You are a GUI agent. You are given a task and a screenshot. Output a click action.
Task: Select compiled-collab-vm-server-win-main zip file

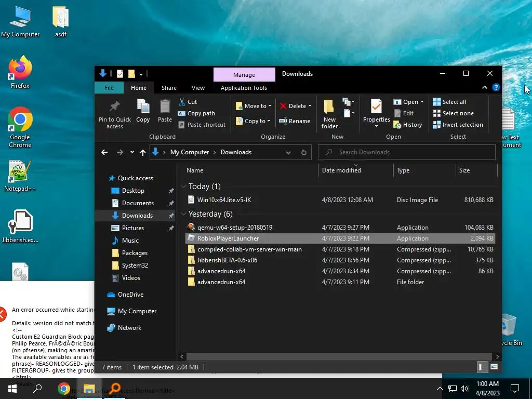[x=340, y=249]
